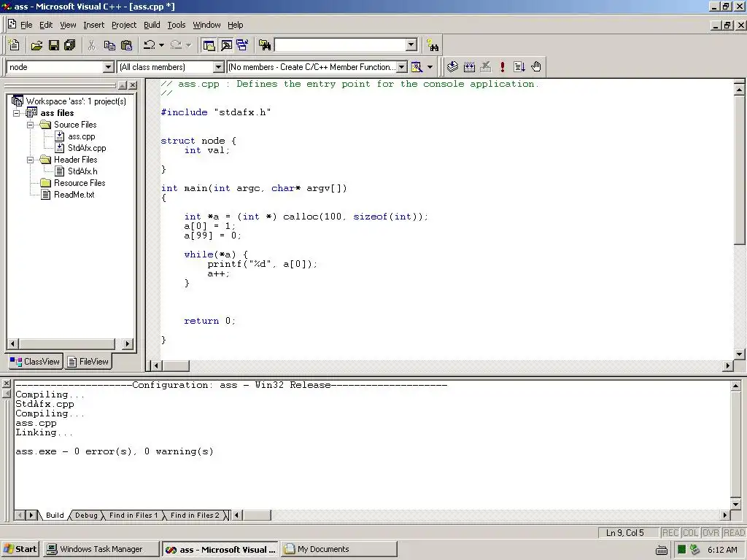Click the keyboard icon in system tray
The height and width of the screenshot is (560, 747).
[x=662, y=550]
